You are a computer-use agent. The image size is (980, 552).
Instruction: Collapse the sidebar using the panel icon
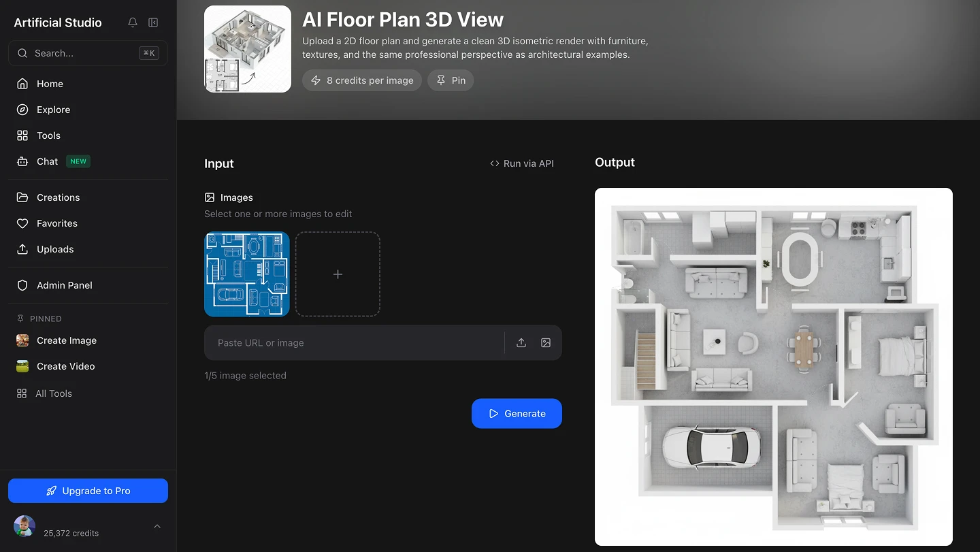153,22
